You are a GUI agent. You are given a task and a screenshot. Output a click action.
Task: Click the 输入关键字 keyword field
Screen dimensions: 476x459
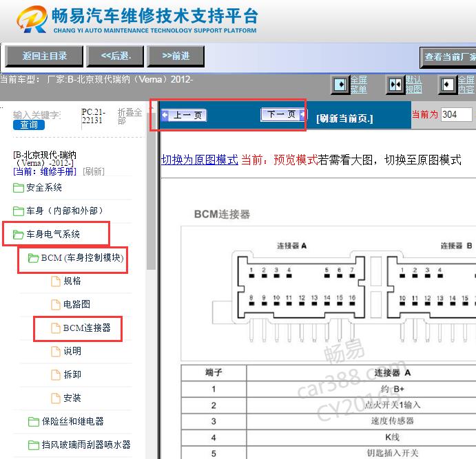click(37, 115)
